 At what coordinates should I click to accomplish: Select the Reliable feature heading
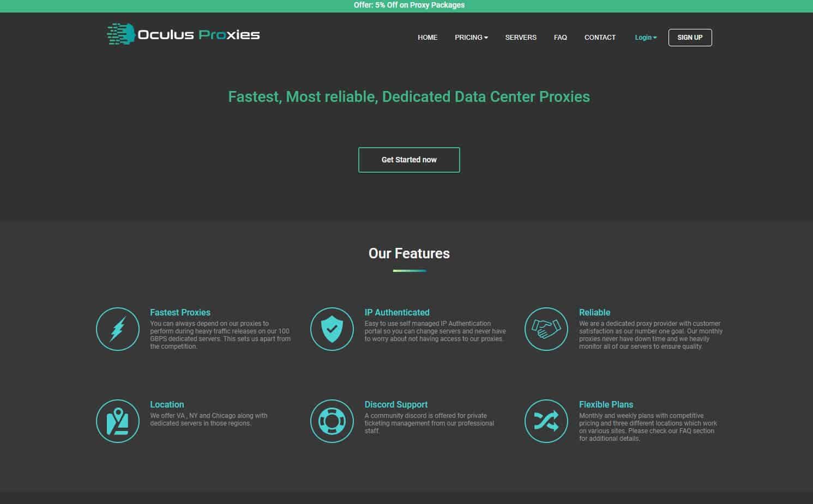[594, 313]
